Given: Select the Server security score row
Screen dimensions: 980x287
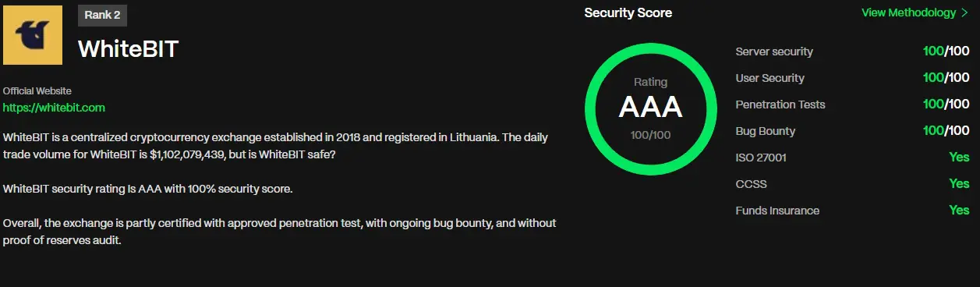Looking at the screenshot, I should pos(852,51).
